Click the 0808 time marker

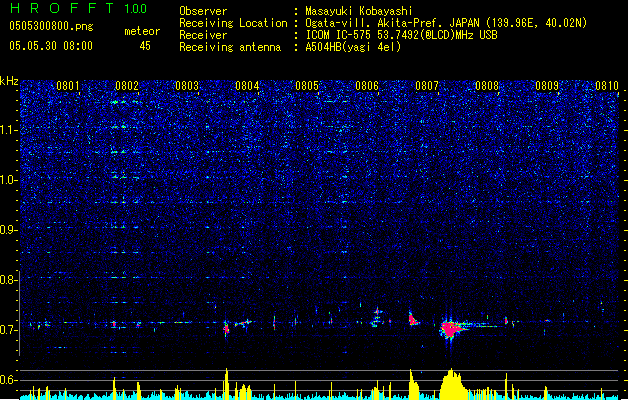pyautogui.click(x=487, y=86)
